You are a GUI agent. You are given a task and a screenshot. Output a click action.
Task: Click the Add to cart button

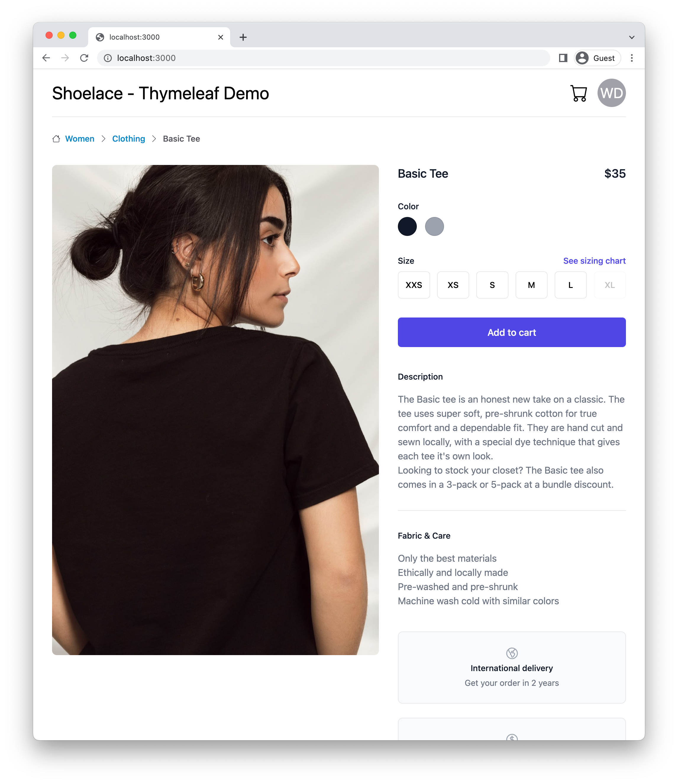coord(511,332)
